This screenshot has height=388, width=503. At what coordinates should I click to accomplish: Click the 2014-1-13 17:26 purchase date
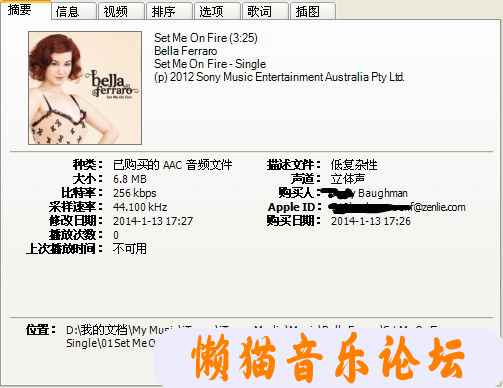coord(371,221)
